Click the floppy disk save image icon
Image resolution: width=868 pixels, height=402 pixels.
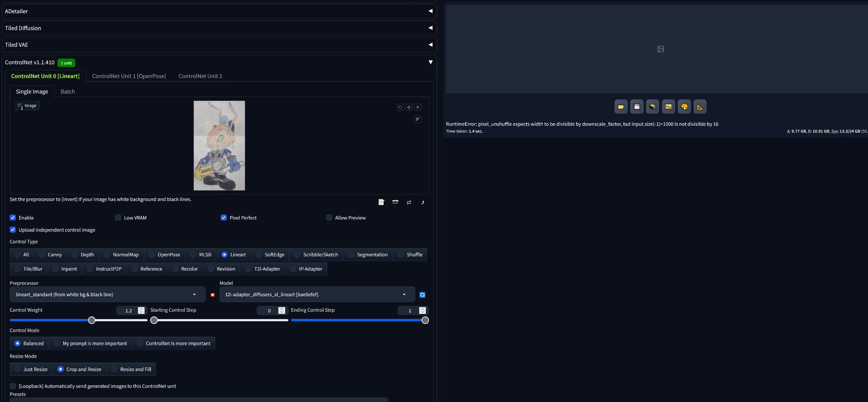coord(636,107)
